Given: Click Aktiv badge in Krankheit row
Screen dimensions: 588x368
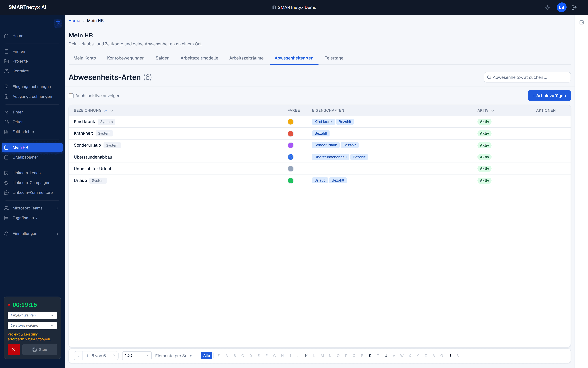Looking at the screenshot, I should [484, 133].
